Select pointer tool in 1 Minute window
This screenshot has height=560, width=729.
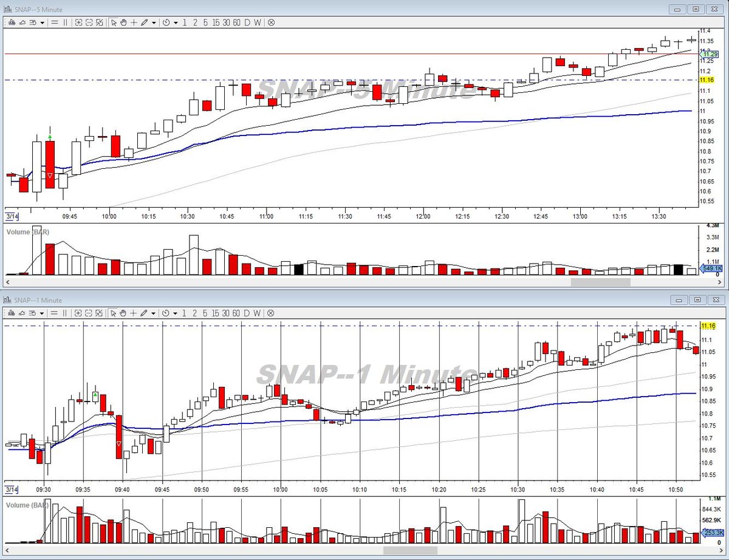[114, 313]
